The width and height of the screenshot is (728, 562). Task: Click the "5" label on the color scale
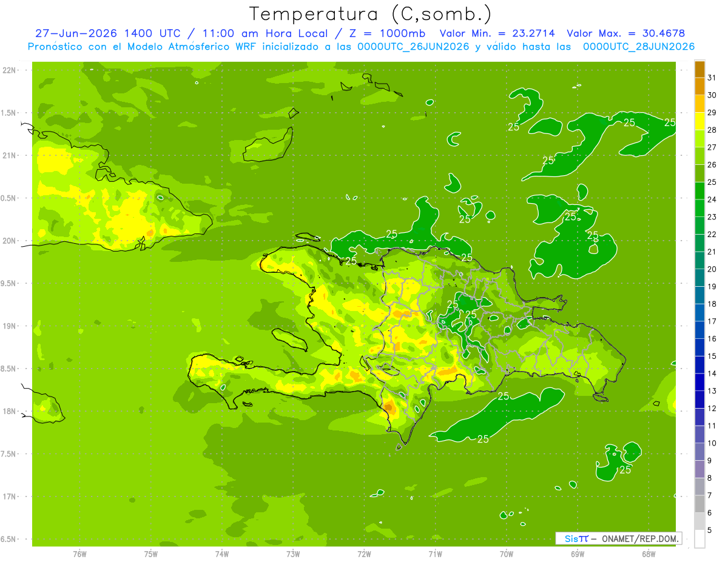[710, 530]
